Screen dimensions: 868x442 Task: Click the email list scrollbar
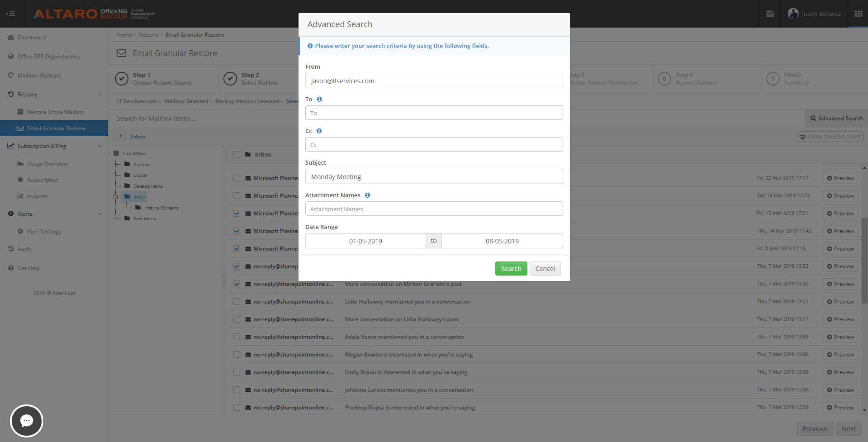tap(864, 260)
